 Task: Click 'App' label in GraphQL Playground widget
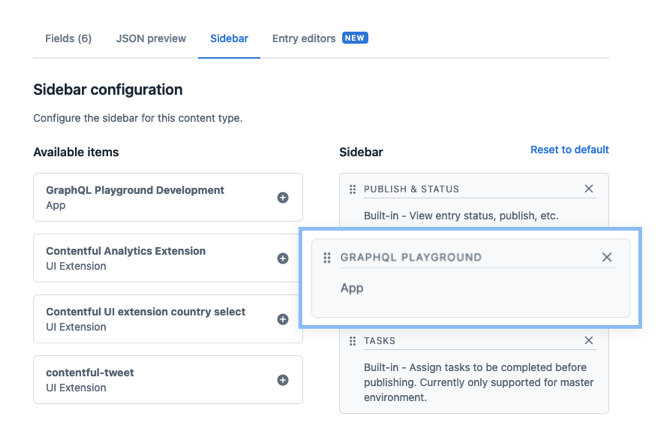tap(352, 288)
